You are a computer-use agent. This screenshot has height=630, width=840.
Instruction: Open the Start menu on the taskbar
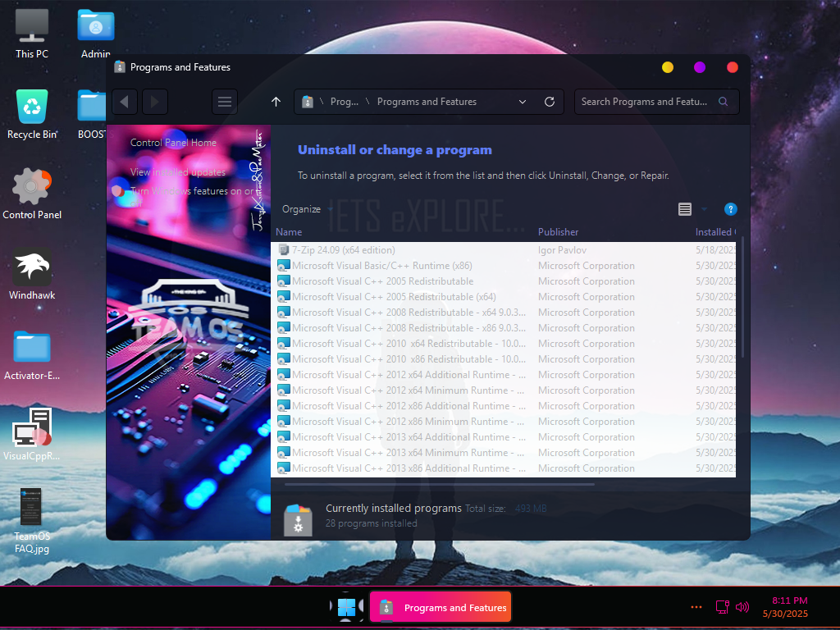[x=347, y=608]
